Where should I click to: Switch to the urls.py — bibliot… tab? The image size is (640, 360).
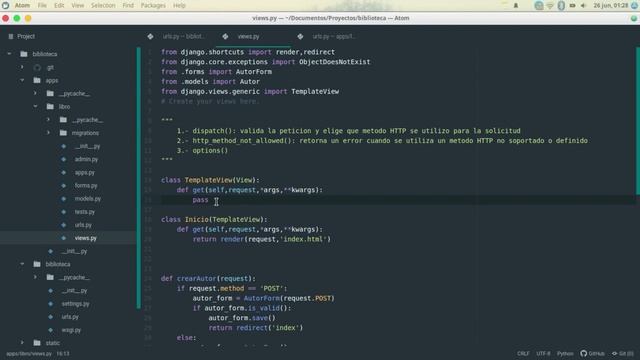coord(178,36)
